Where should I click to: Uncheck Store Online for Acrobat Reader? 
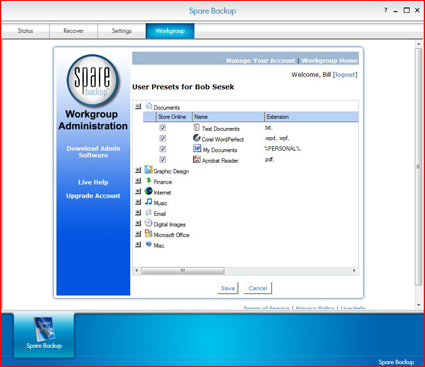[x=163, y=160]
